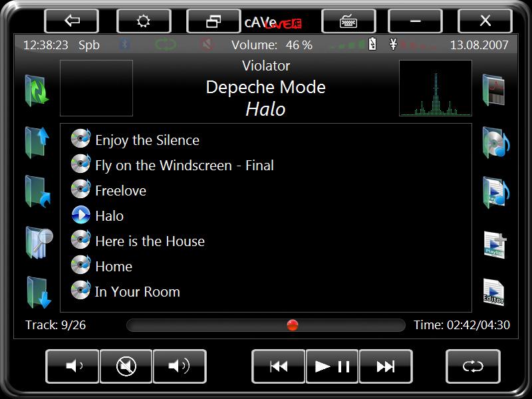Toggle play/pause
Viewport: 532px width, 399px height.
(x=332, y=366)
